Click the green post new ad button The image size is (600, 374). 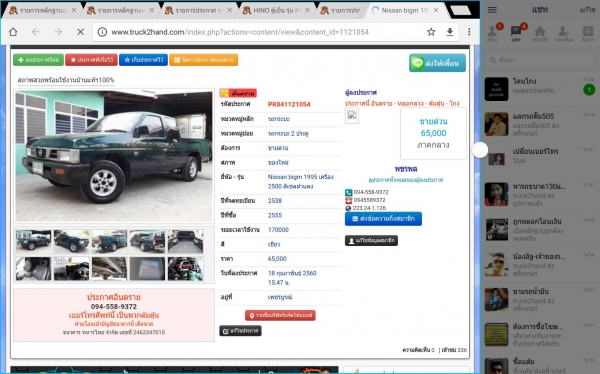39,60
